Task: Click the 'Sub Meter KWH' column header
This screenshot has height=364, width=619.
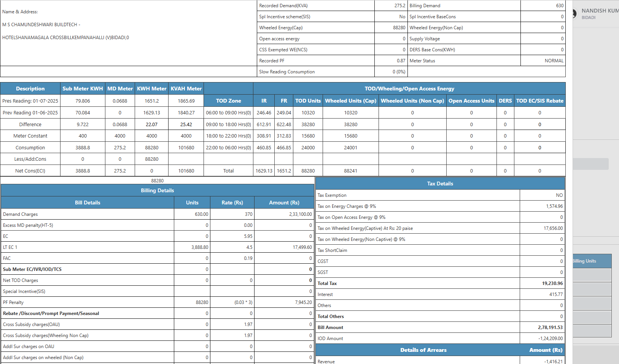Action: [83, 89]
